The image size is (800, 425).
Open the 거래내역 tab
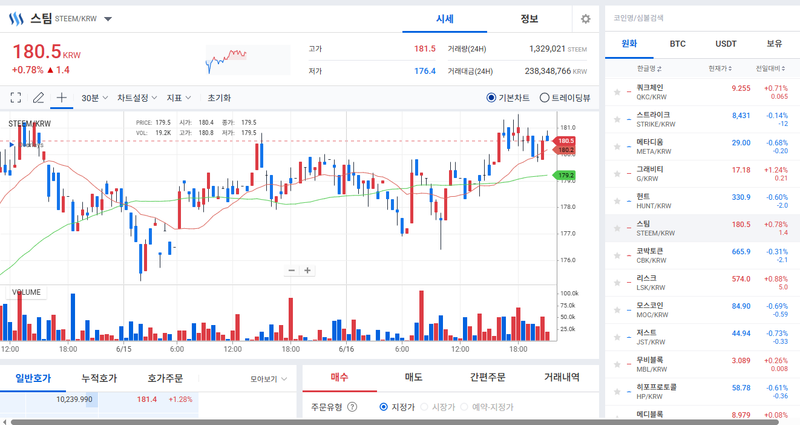(561, 377)
